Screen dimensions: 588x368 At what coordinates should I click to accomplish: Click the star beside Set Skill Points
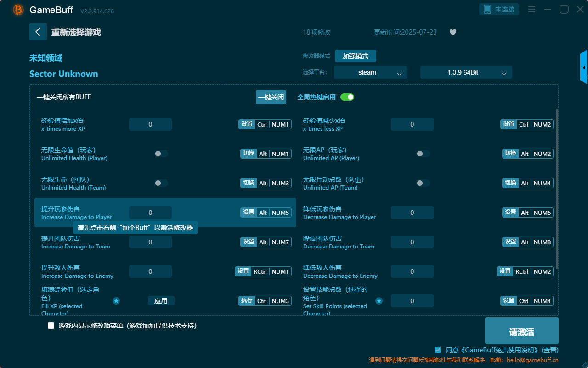[x=379, y=301]
